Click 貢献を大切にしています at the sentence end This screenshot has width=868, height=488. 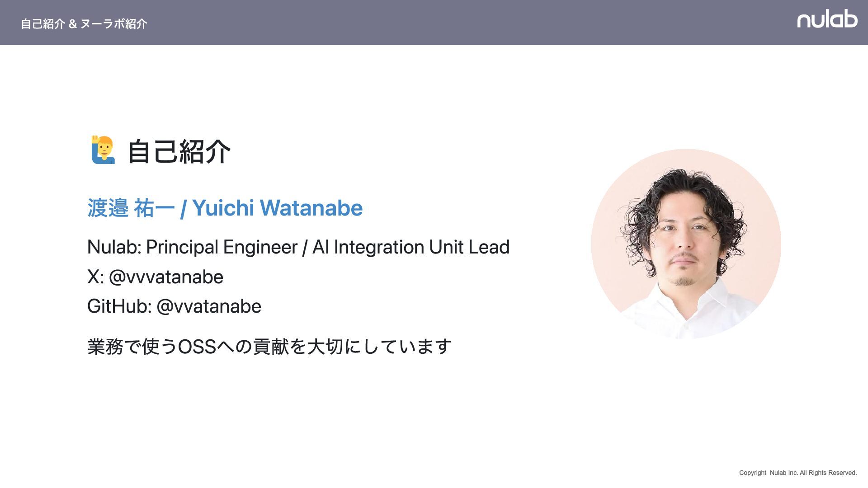352,347
